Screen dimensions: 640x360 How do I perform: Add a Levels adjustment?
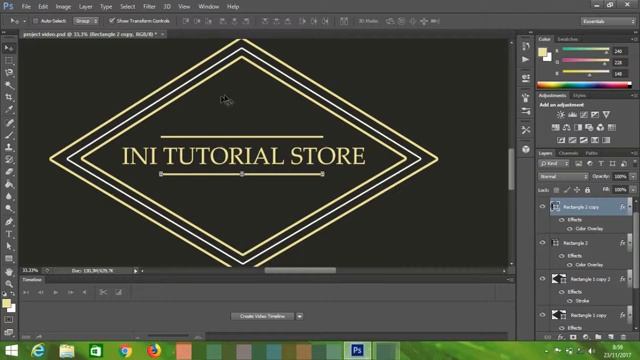pos(572,115)
